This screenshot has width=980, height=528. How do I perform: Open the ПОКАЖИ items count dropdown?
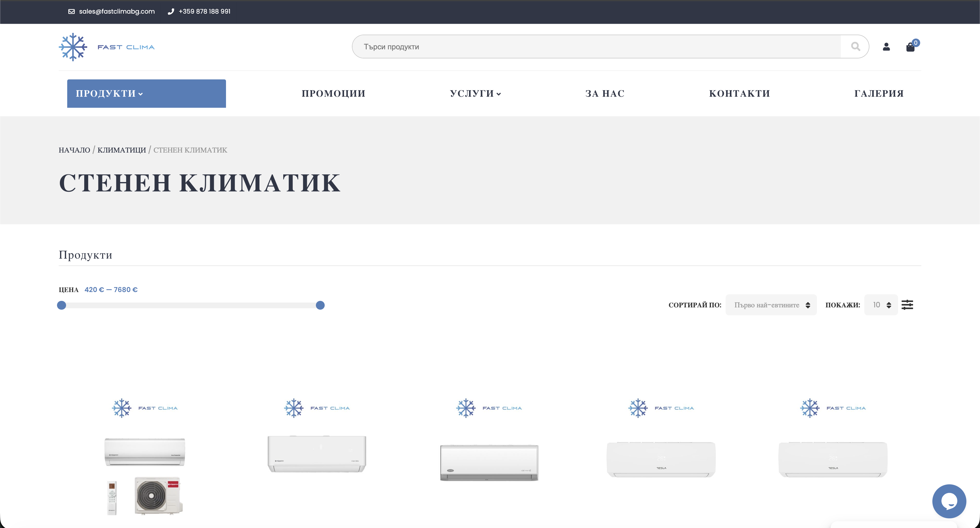[881, 305]
